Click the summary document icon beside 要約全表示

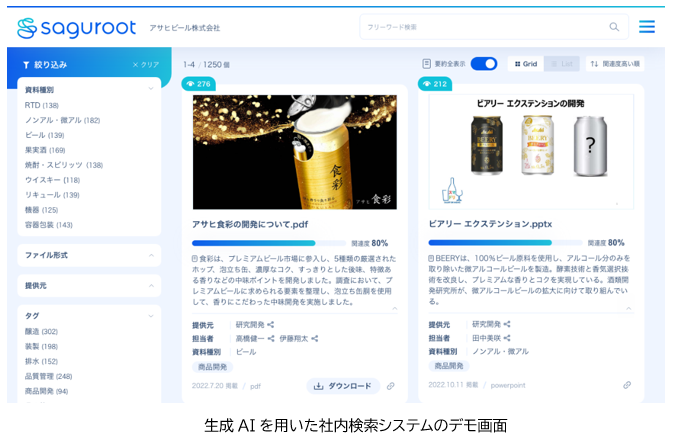click(426, 64)
